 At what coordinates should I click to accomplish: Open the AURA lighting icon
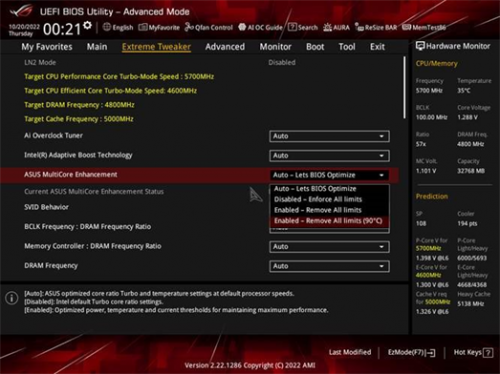(x=327, y=27)
